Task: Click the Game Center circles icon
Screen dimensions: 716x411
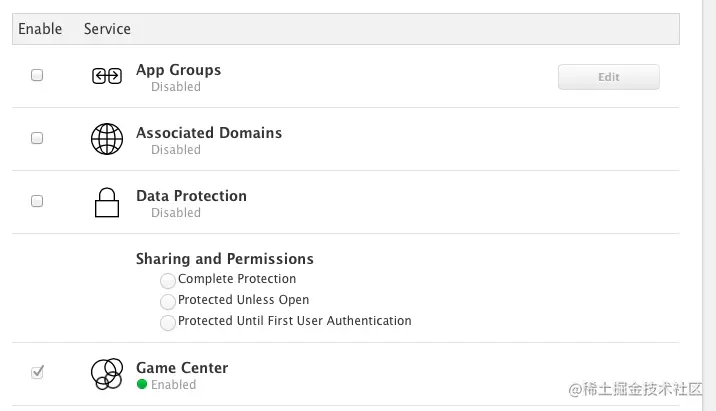Action: [x=106, y=374]
